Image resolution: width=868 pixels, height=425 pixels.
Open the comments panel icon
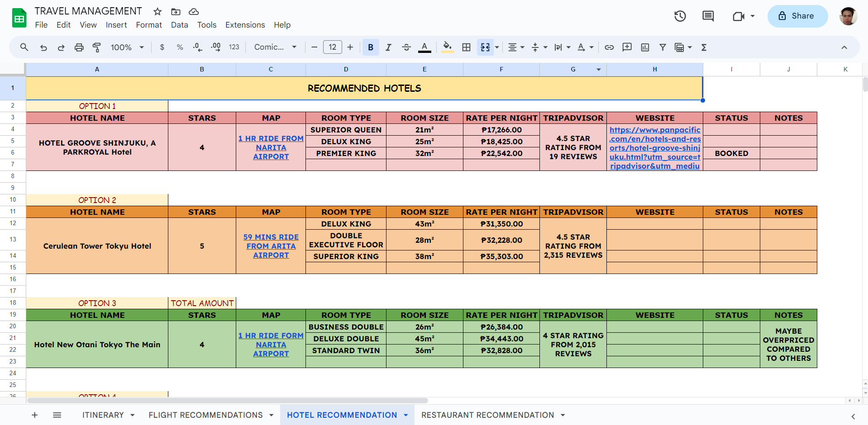708,16
